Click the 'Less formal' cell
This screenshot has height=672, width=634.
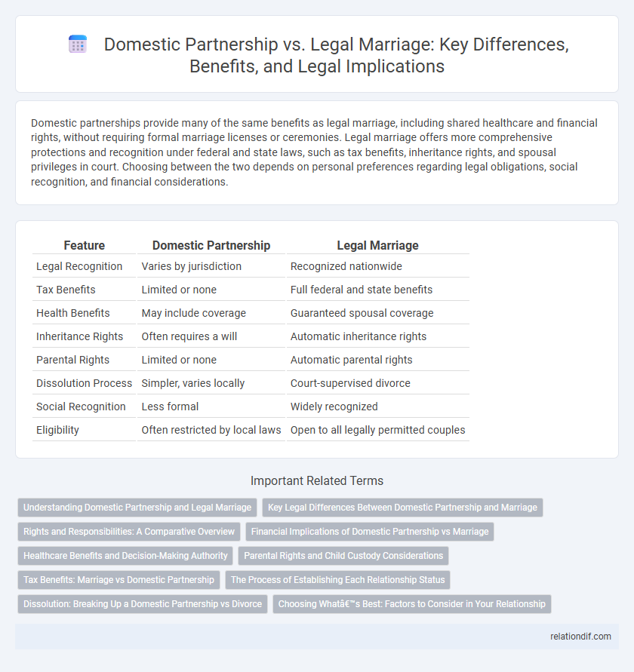170,407
